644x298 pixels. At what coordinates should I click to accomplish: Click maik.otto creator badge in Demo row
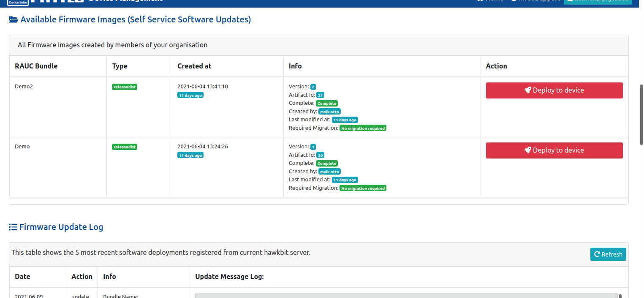tap(329, 172)
